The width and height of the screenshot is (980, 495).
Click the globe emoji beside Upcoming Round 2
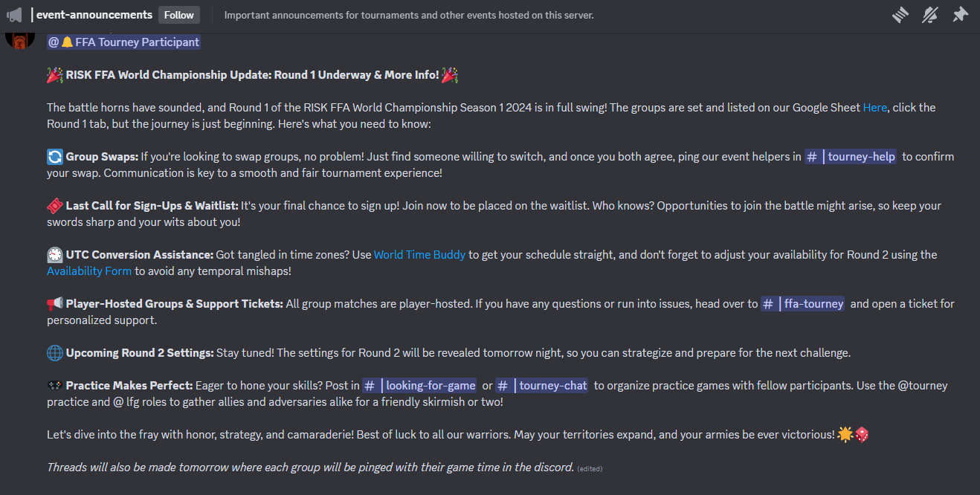(x=55, y=353)
